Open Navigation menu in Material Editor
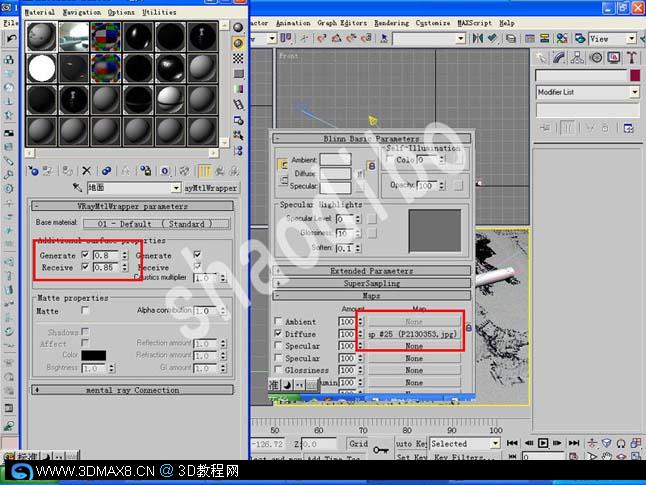Screen dimensions: 646x485 [82, 12]
